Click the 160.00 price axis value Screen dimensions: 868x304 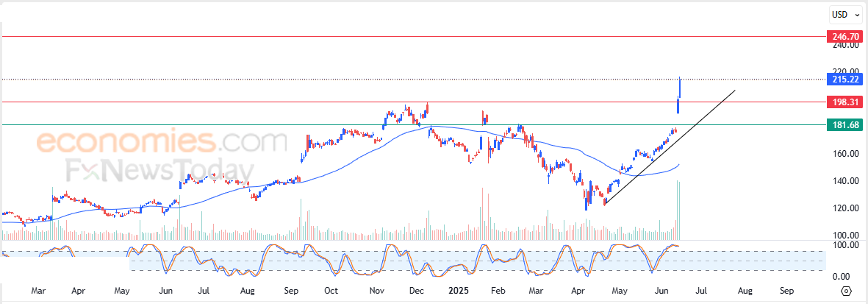pos(845,154)
